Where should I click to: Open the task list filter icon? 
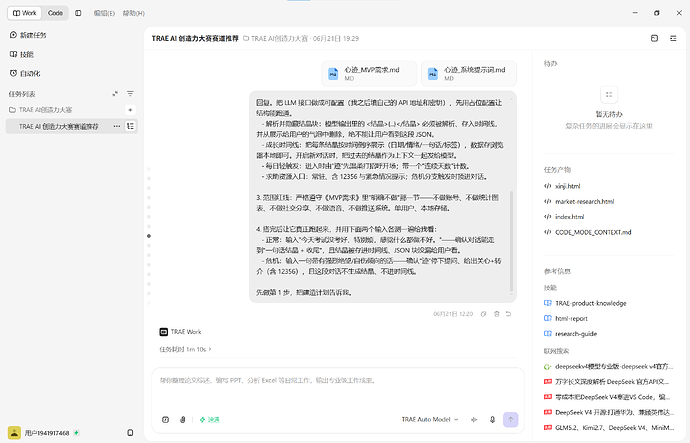(x=130, y=94)
